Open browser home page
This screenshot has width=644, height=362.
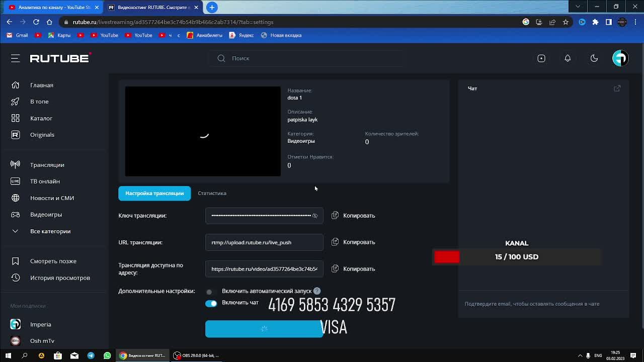pyautogui.click(x=49, y=22)
